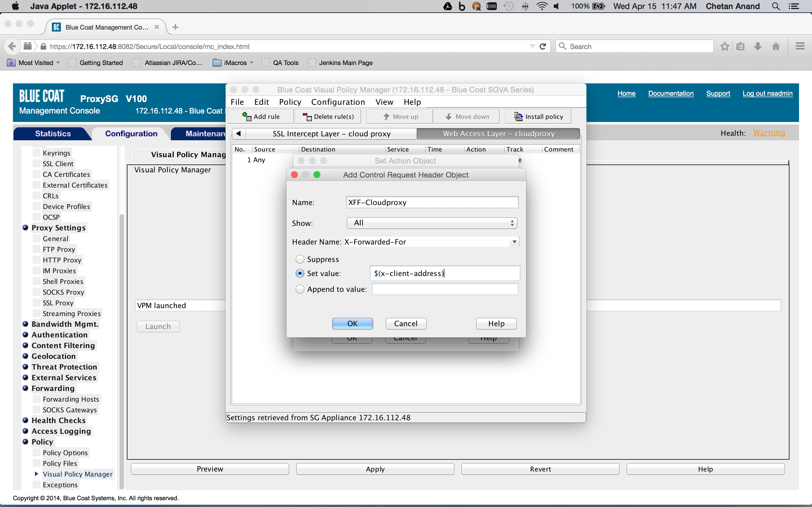Click the Firefox home icon

click(x=775, y=46)
